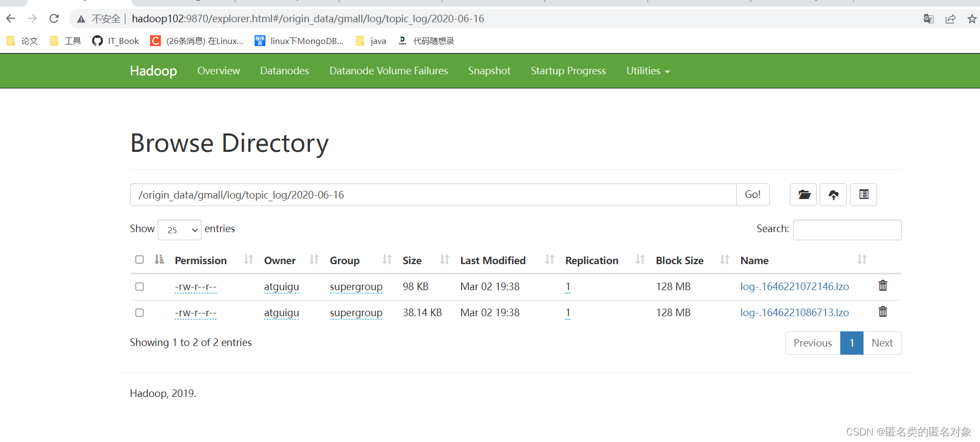
Task: Edit group supergroup of second file
Action: point(356,313)
